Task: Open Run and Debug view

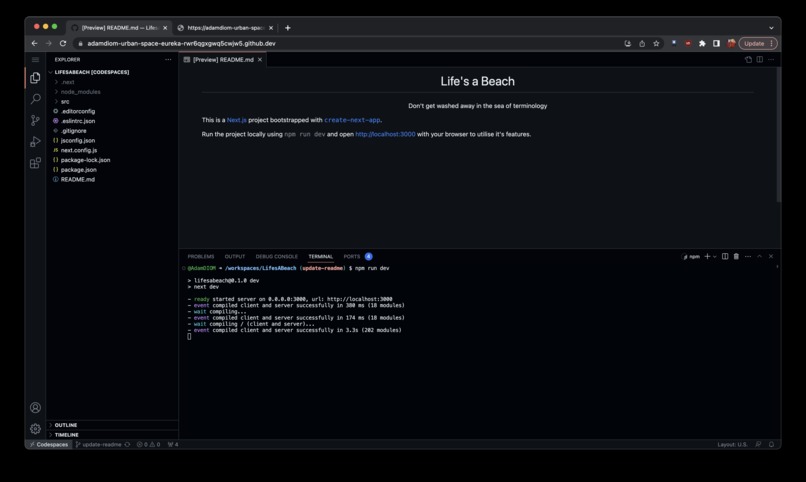Action: click(35, 142)
